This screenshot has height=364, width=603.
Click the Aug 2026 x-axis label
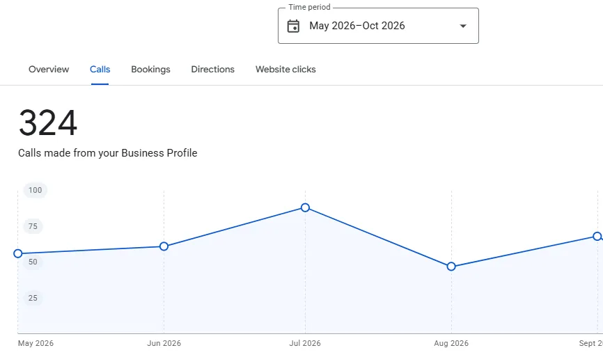tap(451, 343)
